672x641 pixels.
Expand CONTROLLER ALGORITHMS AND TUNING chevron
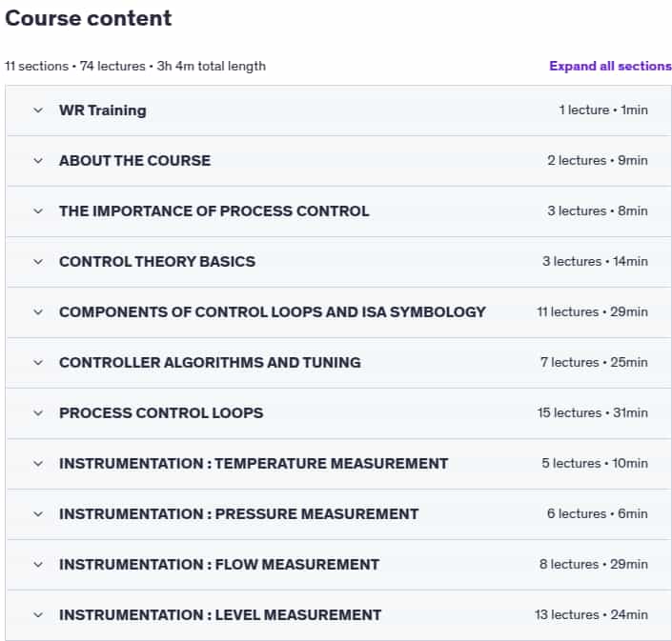pyautogui.click(x=38, y=363)
